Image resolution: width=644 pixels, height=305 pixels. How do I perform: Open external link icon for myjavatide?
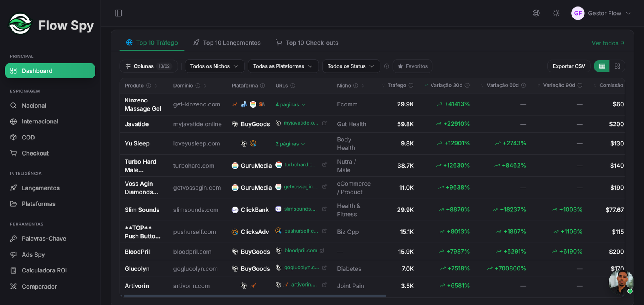point(324,123)
